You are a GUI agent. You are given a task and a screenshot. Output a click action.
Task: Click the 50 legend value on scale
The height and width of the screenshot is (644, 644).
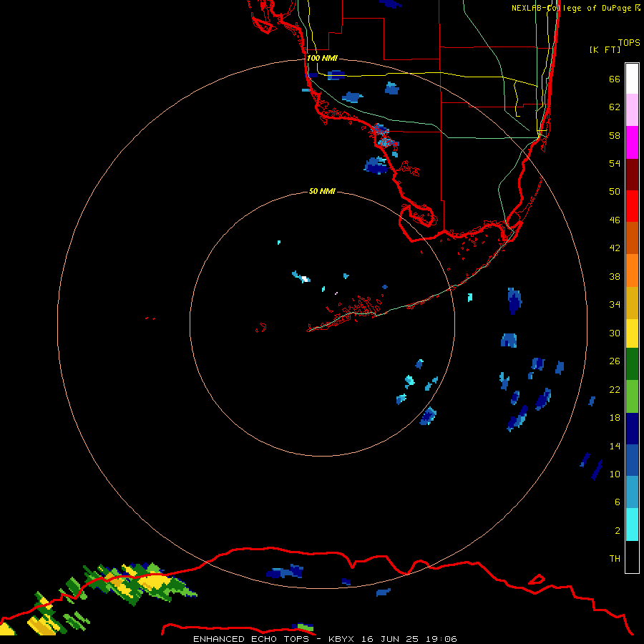pos(615,192)
